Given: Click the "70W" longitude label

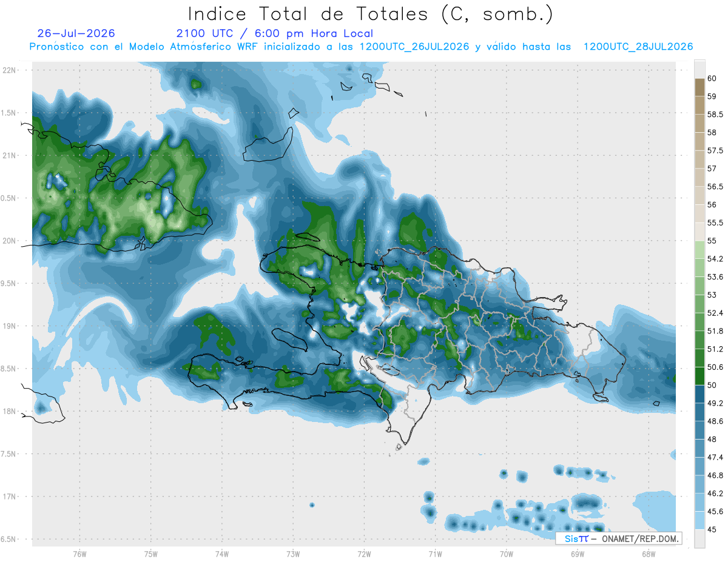Looking at the screenshot, I should 506,554.
